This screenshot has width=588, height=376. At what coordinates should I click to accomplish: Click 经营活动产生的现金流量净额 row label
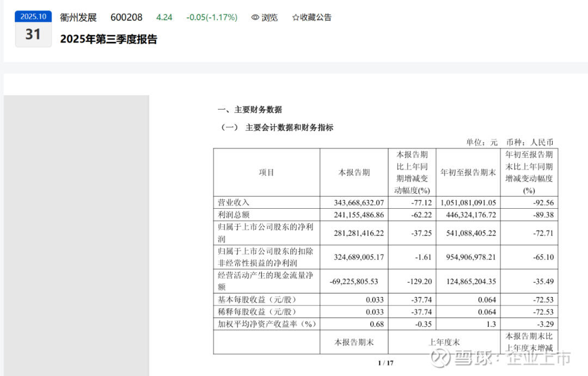(266, 281)
